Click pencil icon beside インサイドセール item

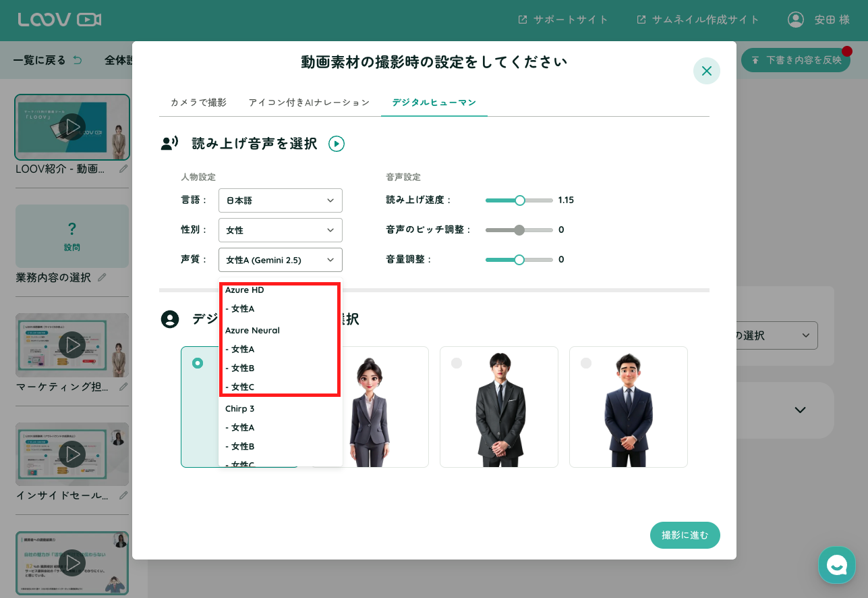(123, 495)
